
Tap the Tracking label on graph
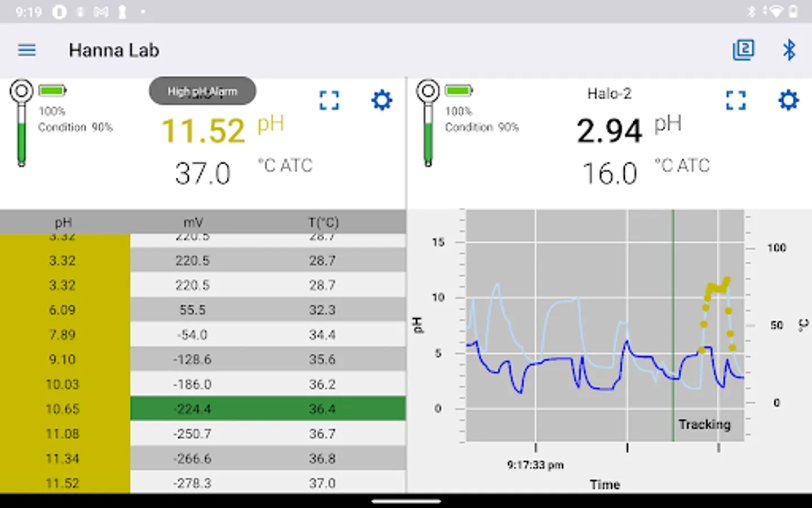click(704, 424)
